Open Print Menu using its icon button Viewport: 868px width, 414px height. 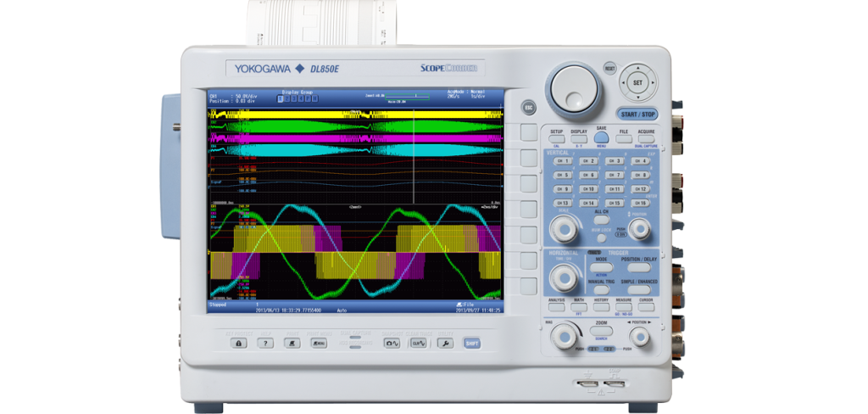pos(319,343)
